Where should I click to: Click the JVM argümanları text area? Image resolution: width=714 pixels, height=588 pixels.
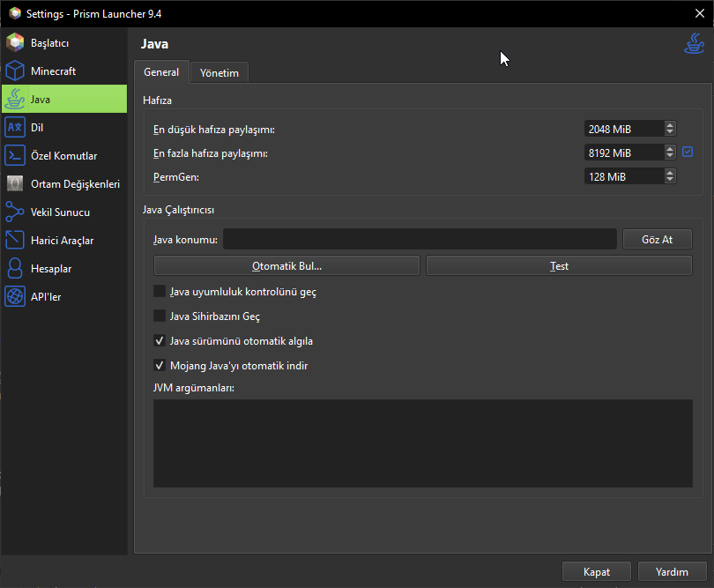(423, 443)
